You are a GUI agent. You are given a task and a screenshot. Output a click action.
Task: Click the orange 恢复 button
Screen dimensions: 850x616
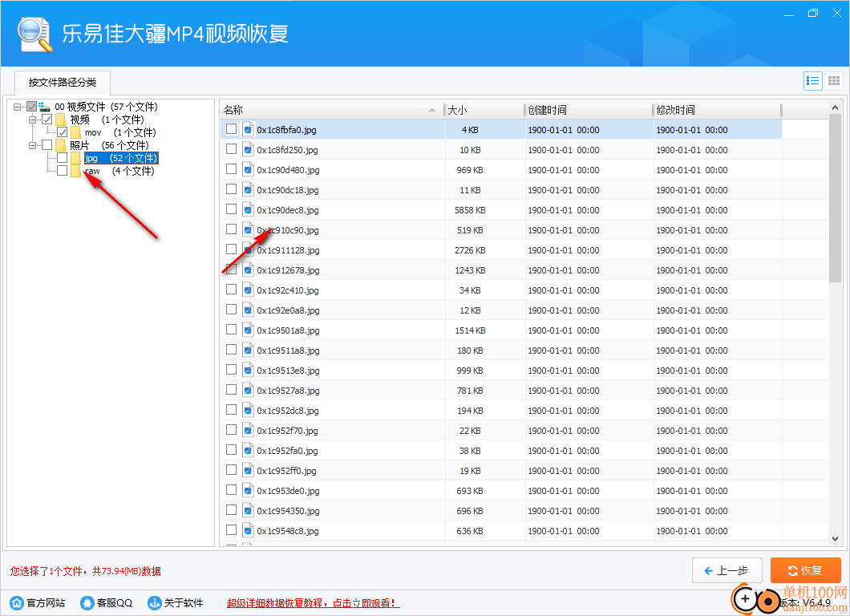pyautogui.click(x=806, y=570)
